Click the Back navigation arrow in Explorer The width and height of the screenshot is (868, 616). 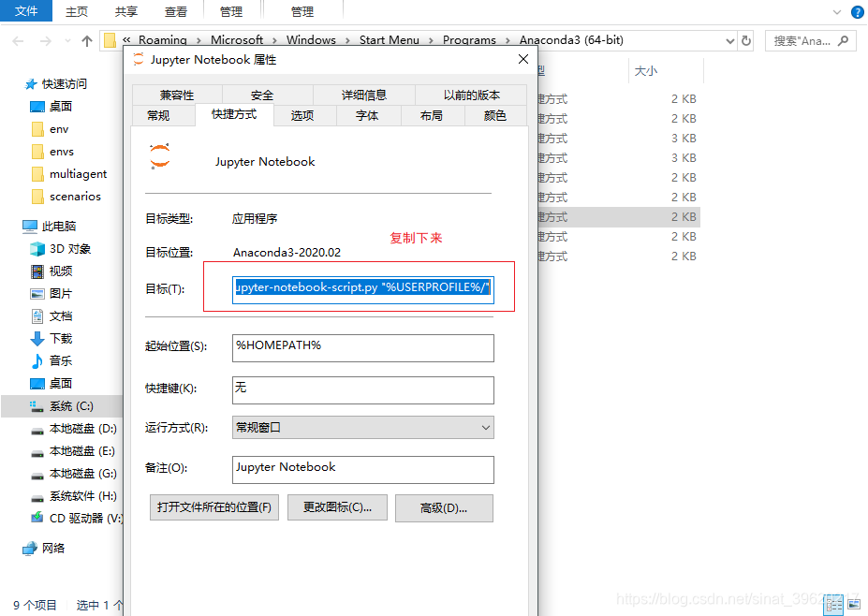[x=19, y=41]
